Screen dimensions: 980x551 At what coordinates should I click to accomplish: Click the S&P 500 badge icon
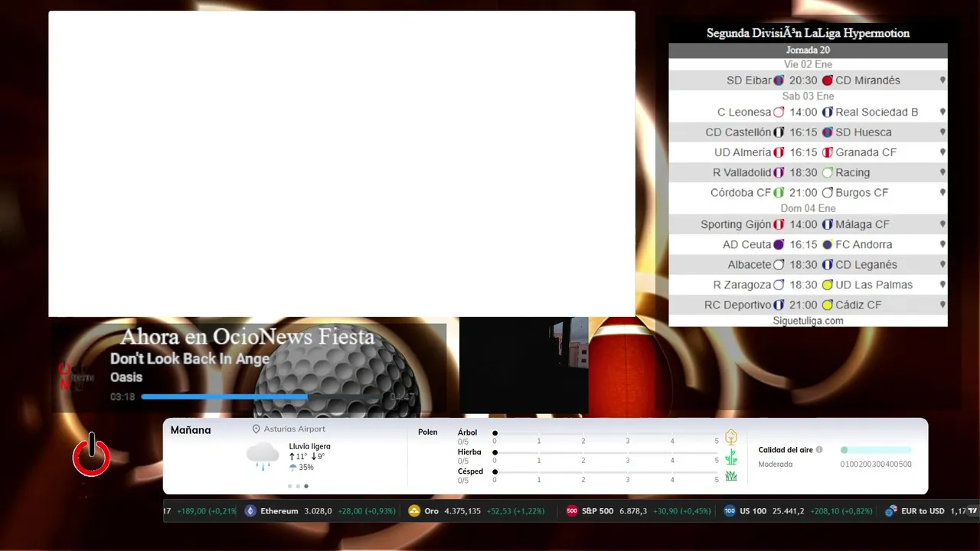point(572,511)
